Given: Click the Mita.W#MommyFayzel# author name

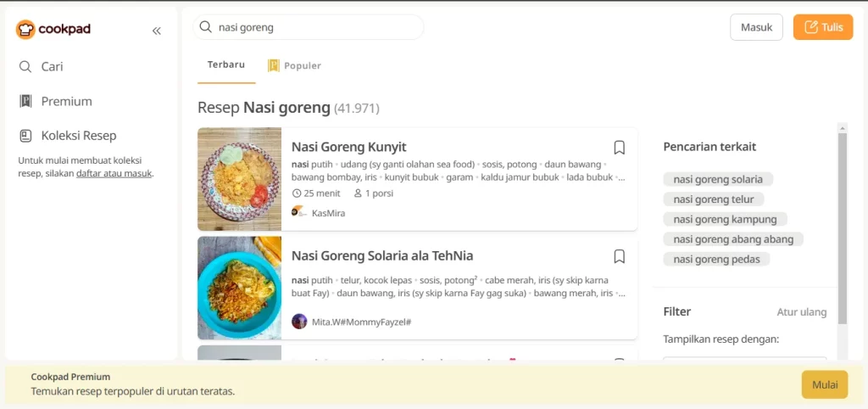Looking at the screenshot, I should point(361,322).
